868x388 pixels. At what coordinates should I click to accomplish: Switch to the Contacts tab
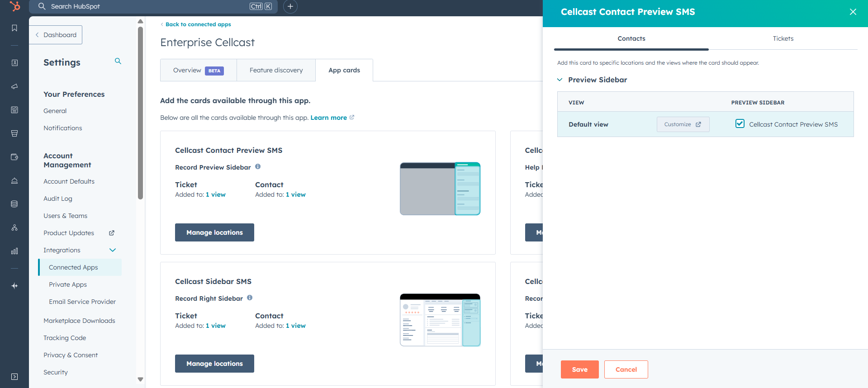coord(631,38)
